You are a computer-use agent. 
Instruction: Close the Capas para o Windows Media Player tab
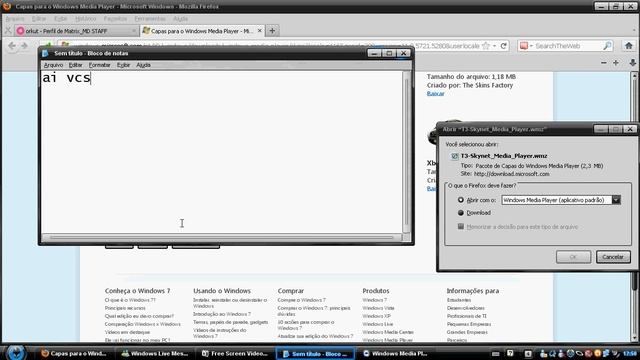(x=260, y=31)
